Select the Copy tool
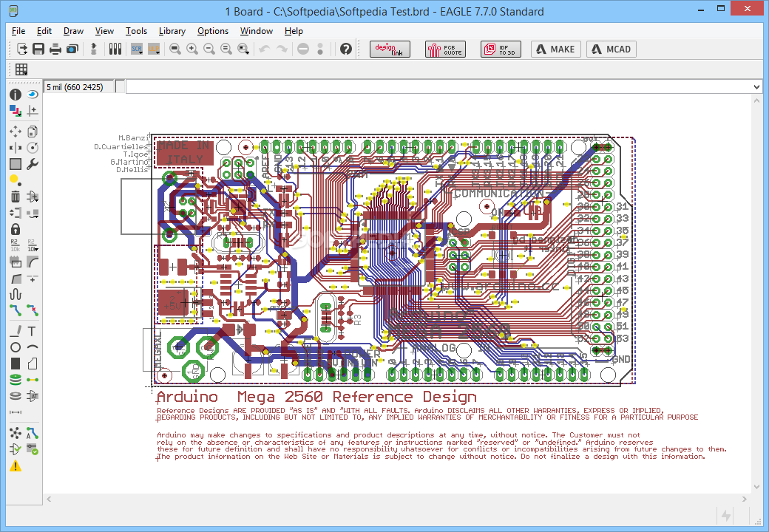769x532 pixels. point(33,132)
